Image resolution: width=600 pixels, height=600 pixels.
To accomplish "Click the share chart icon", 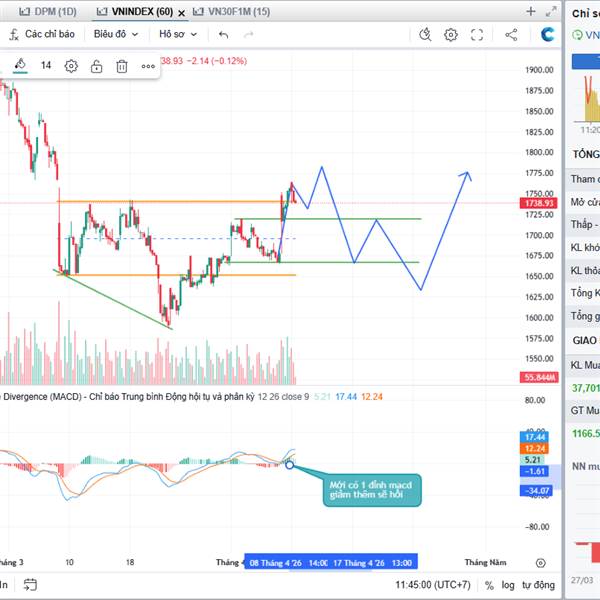I will (x=512, y=34).
